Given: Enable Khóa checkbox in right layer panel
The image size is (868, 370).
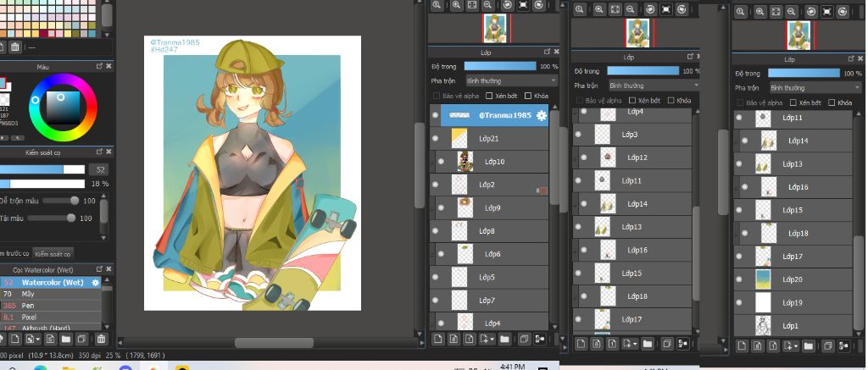Looking at the screenshot, I should pyautogui.click(x=832, y=102).
